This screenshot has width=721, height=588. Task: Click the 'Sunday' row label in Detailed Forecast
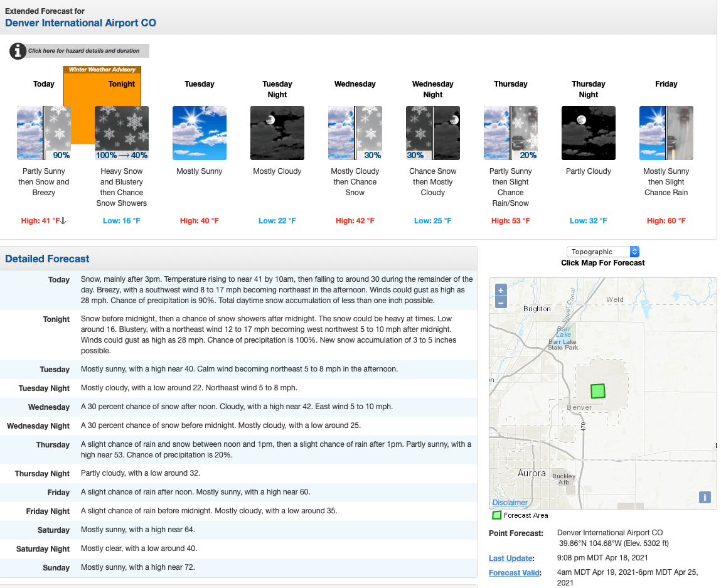pos(56,568)
